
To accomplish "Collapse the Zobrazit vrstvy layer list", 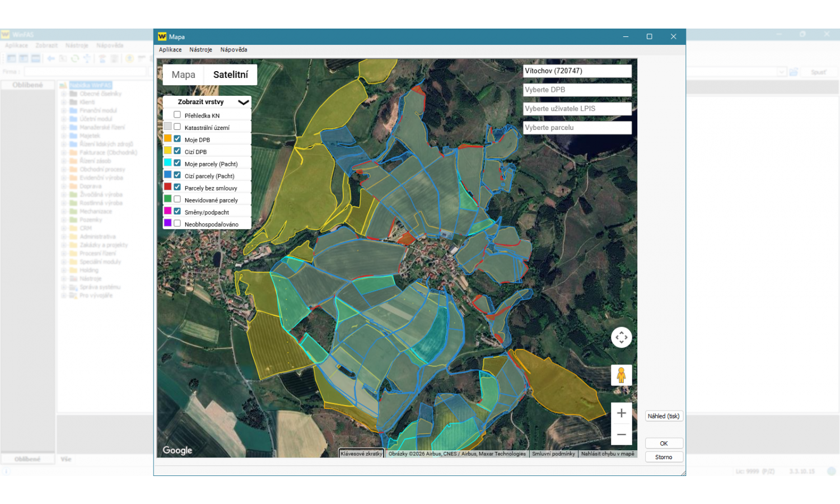I will (243, 102).
